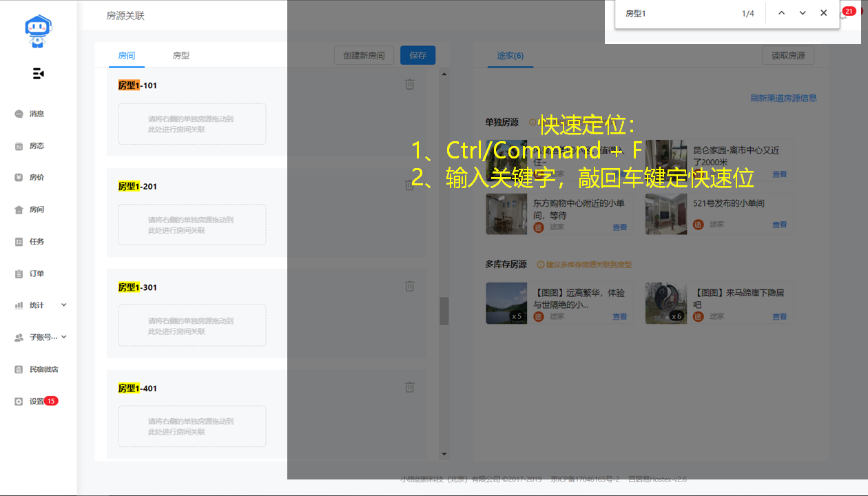Click the notification badge showing 21
This screenshot has height=496, width=868.
click(848, 11)
